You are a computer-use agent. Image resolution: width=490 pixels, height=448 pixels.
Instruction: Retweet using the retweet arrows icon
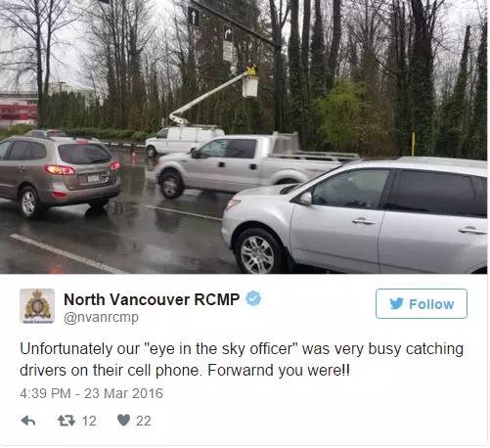(x=67, y=421)
